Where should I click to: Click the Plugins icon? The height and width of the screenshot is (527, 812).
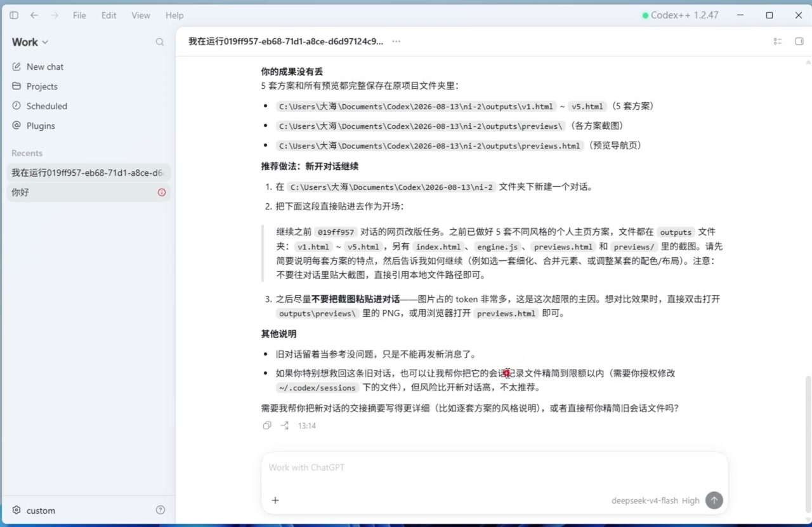pos(16,126)
